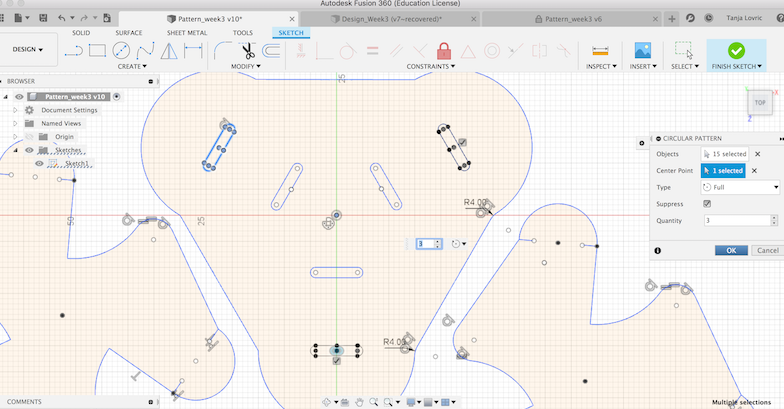Open a new design tab with plus
Image resolution: width=784 pixels, height=409 pixels.
coord(672,19)
